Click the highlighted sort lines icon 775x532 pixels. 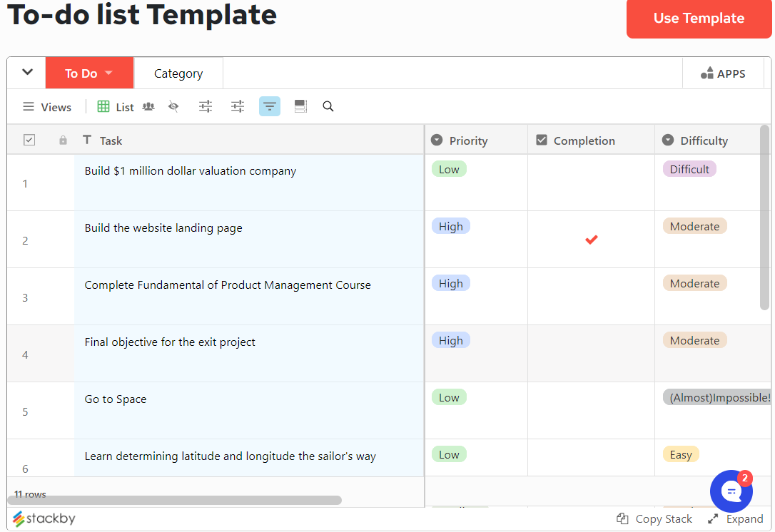pos(270,106)
